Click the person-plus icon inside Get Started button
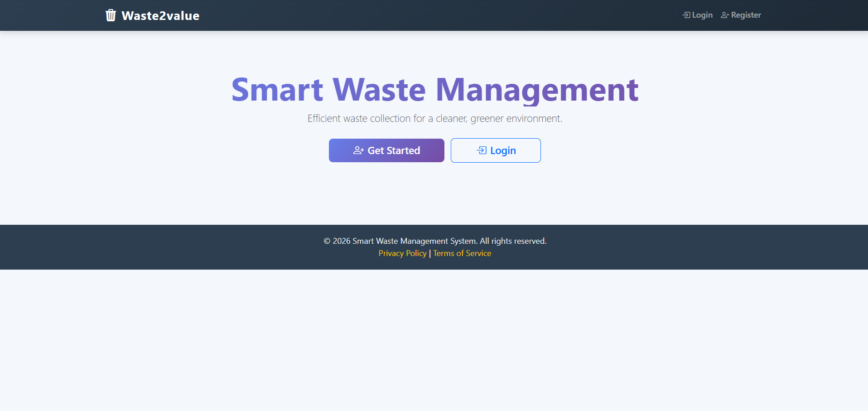This screenshot has height=411, width=868. point(358,150)
